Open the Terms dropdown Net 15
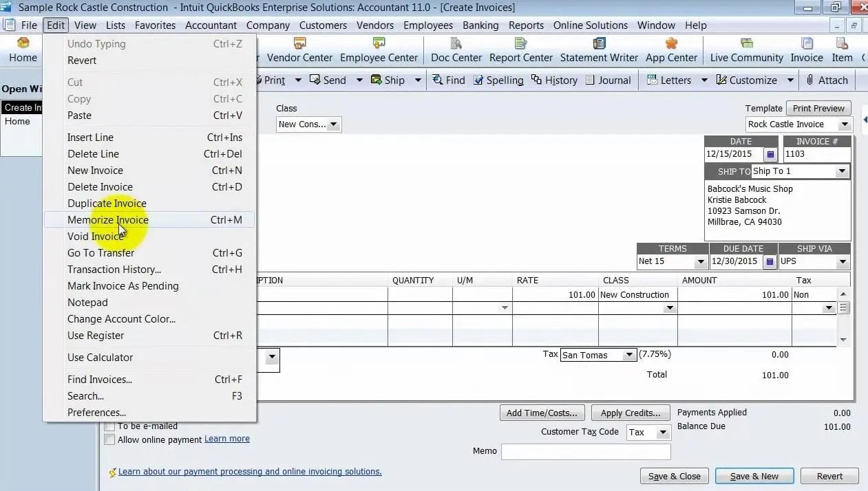The width and height of the screenshot is (868, 491). pyautogui.click(x=701, y=261)
